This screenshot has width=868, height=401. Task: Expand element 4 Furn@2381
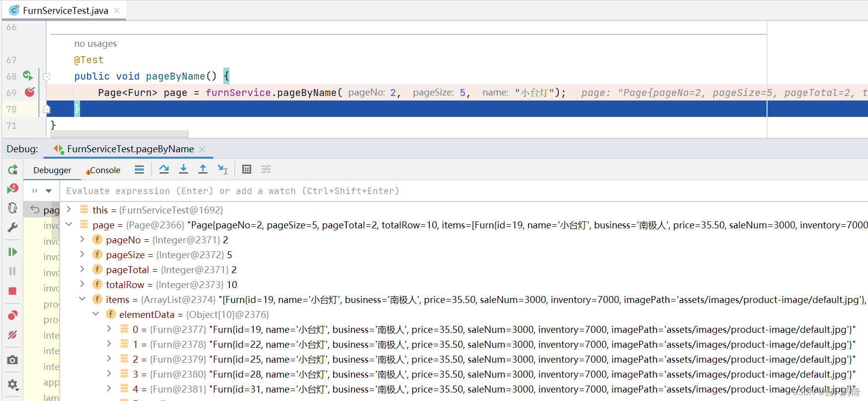(x=109, y=389)
